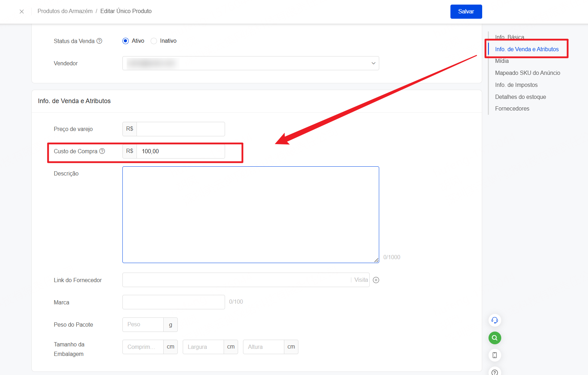Image resolution: width=588 pixels, height=375 pixels.
Task: Click the Salvar button
Action: pyautogui.click(x=466, y=11)
